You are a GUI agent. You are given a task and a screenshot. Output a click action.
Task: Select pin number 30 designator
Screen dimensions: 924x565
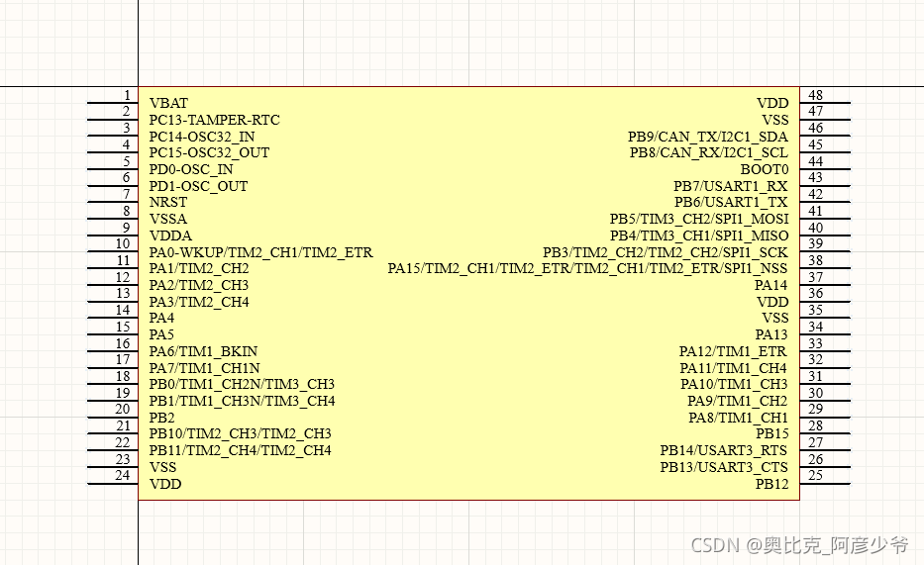click(816, 393)
